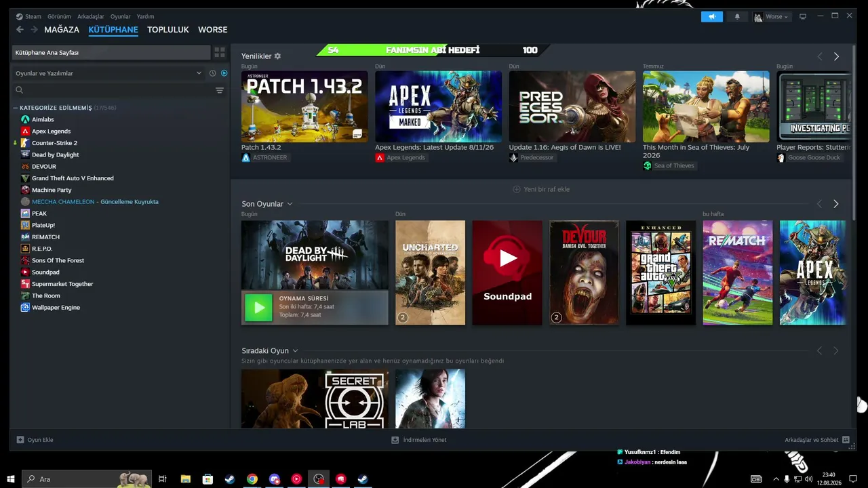Expand the Oyunlar ve Yazılımlar dropdown

[108, 73]
